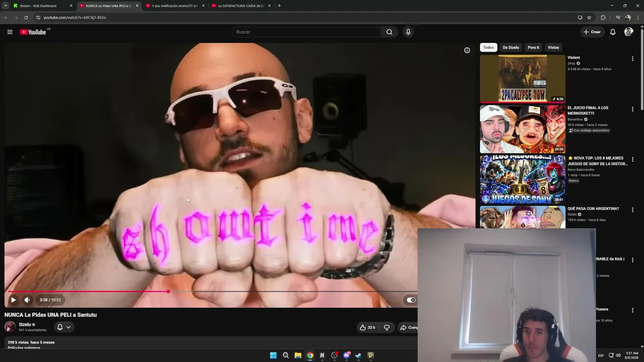Open the JUEGOS DE SONY video thumbnail
This screenshot has height=362, width=644.
tap(522, 179)
